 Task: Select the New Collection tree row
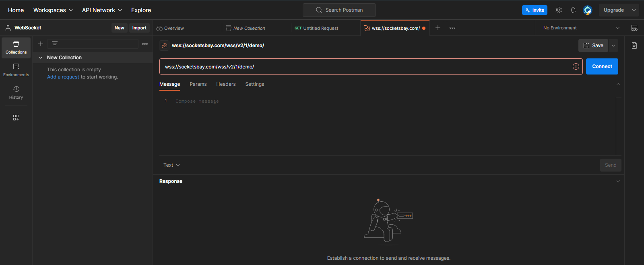pos(93,58)
